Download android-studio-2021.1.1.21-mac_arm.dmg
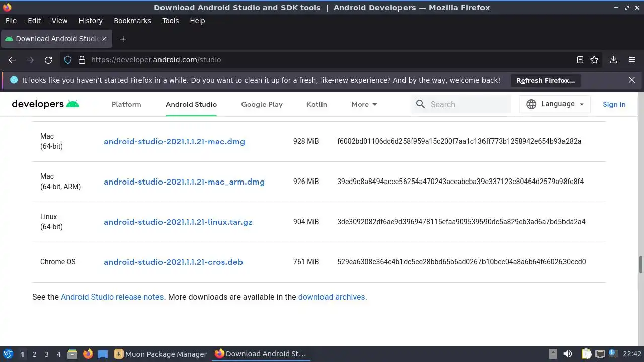This screenshot has height=362, width=644. point(184,182)
